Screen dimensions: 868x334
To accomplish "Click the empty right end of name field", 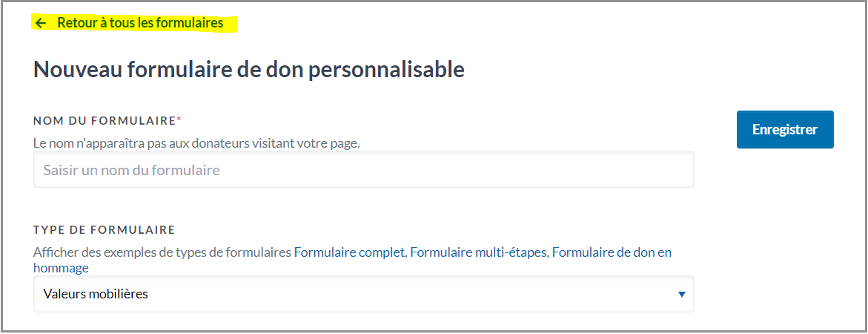I will (652, 170).
